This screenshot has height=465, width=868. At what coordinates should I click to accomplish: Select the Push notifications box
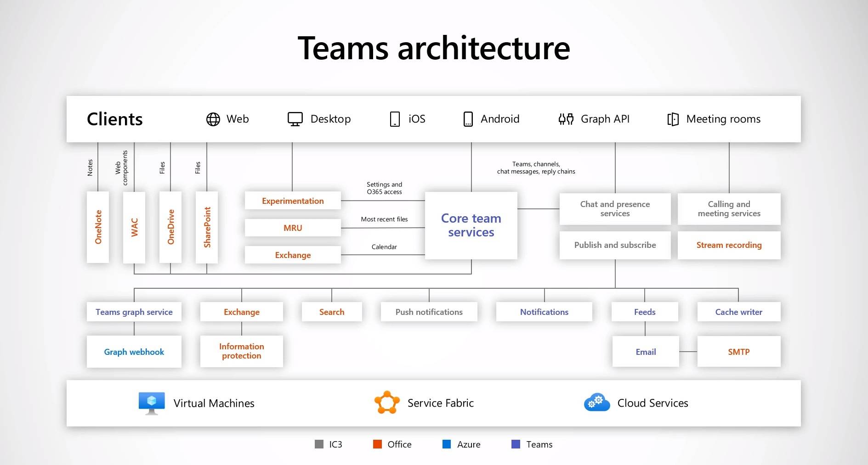point(429,312)
